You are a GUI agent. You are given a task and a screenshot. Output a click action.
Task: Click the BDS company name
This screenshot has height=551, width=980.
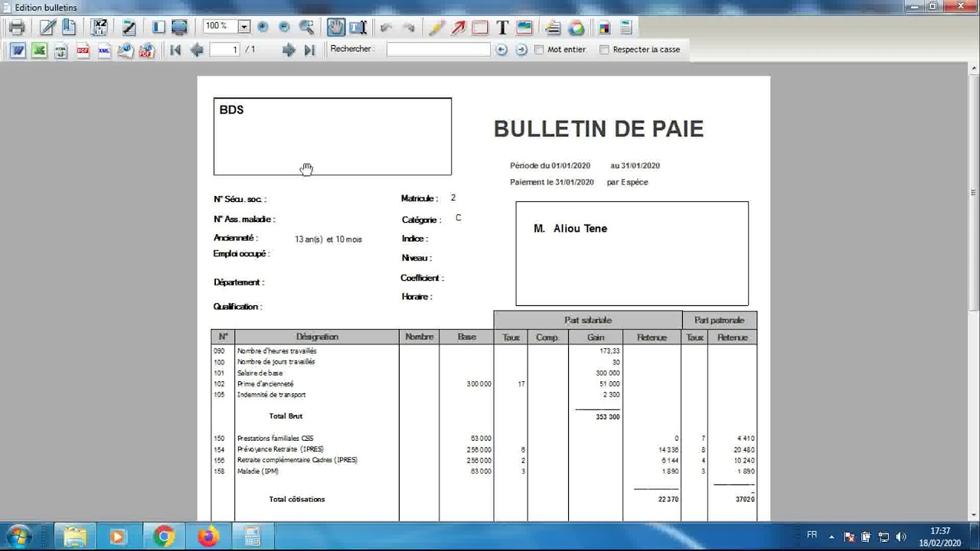point(231,110)
